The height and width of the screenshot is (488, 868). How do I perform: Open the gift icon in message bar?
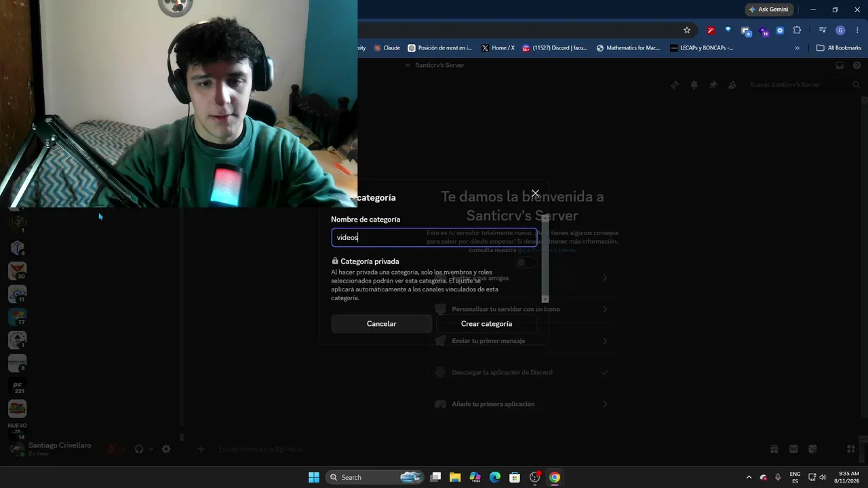[774, 449]
